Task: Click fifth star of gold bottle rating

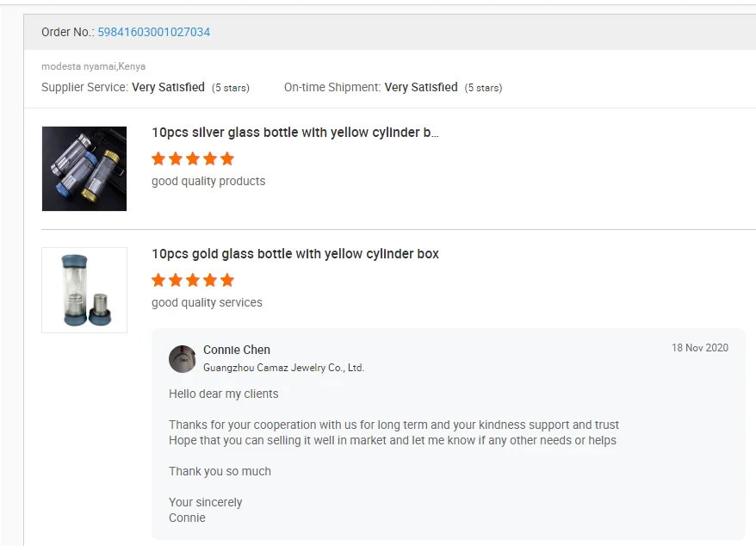Action: (x=227, y=280)
